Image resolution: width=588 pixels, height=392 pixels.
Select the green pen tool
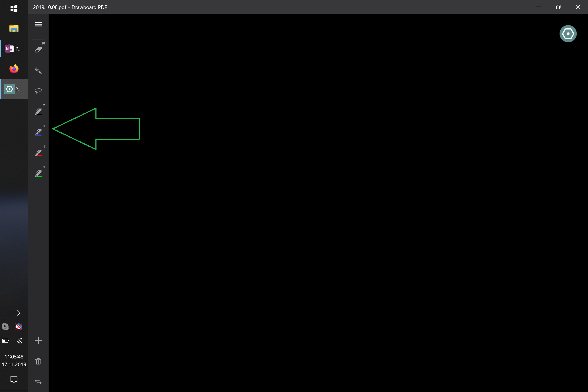38,173
